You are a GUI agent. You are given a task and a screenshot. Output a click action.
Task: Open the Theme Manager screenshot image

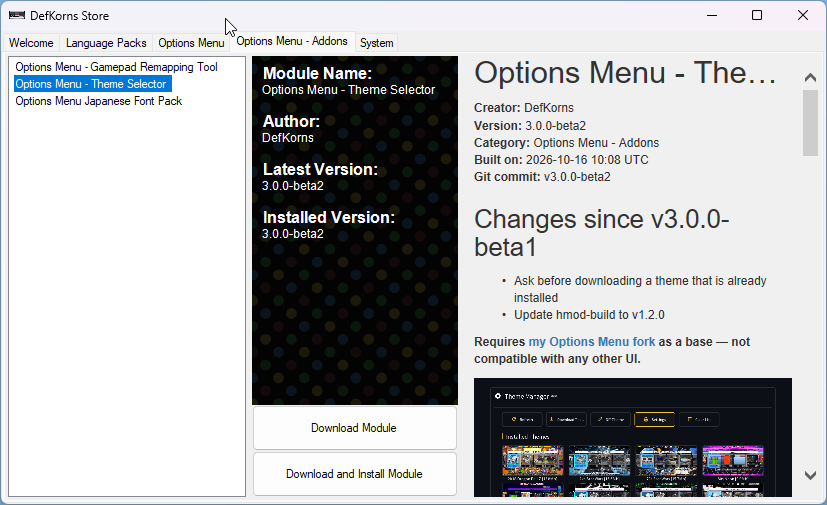633,437
